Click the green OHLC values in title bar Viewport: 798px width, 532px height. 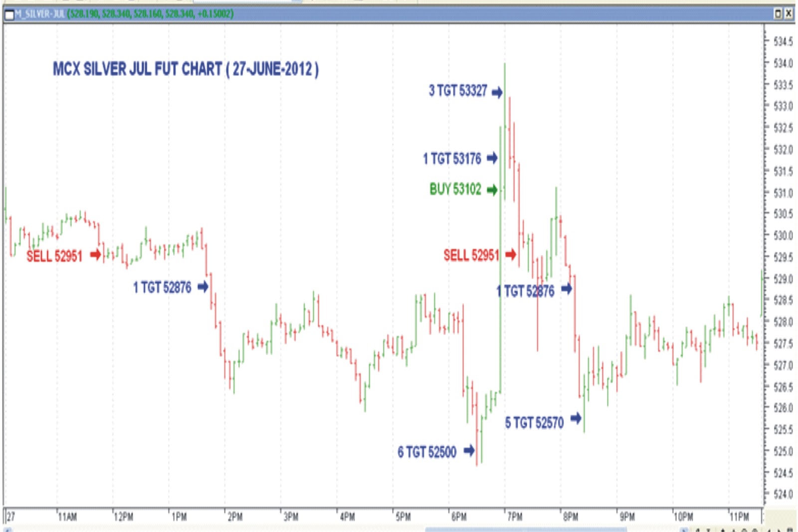click(150, 14)
